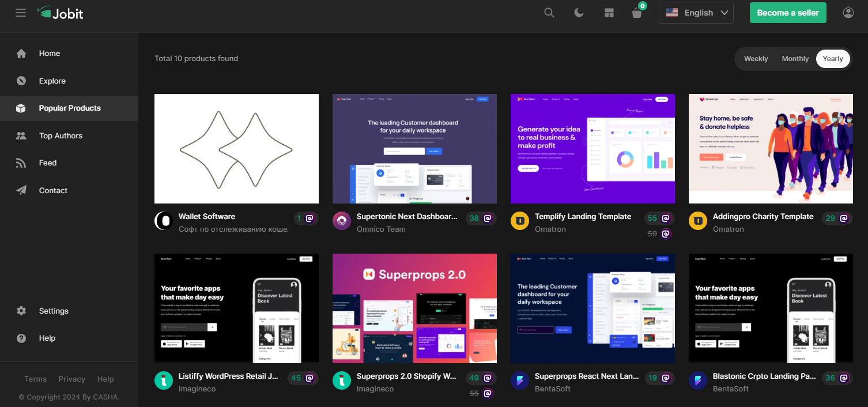Click Omatron name under Templify

[550, 229]
